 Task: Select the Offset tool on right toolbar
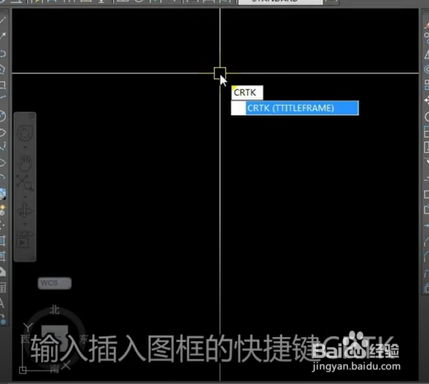coord(426,69)
